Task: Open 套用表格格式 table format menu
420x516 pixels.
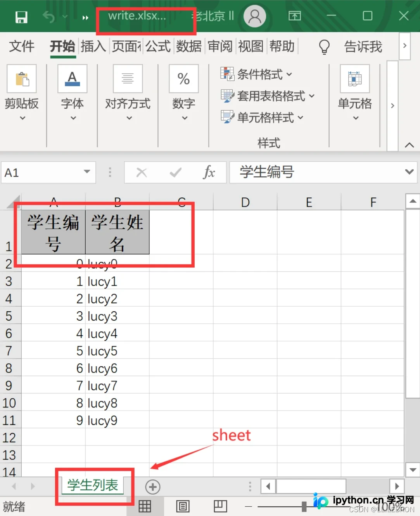Action: pyautogui.click(x=268, y=95)
